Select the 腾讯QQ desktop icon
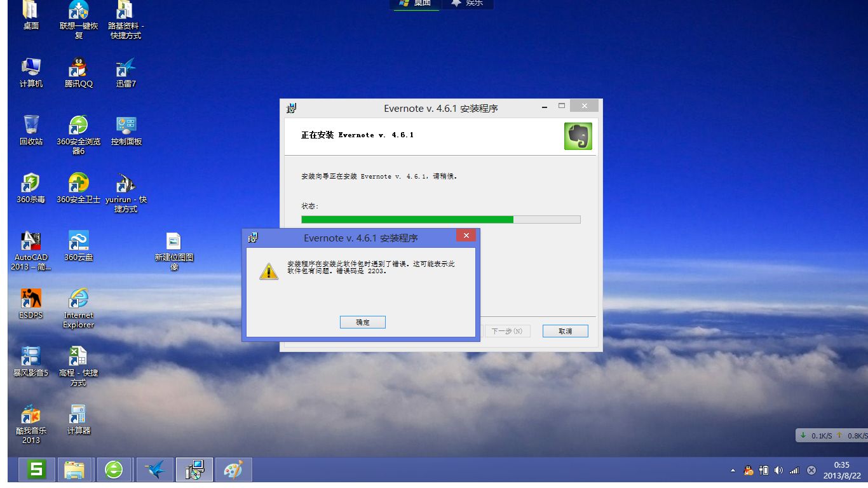This screenshot has width=868, height=488. [x=79, y=72]
